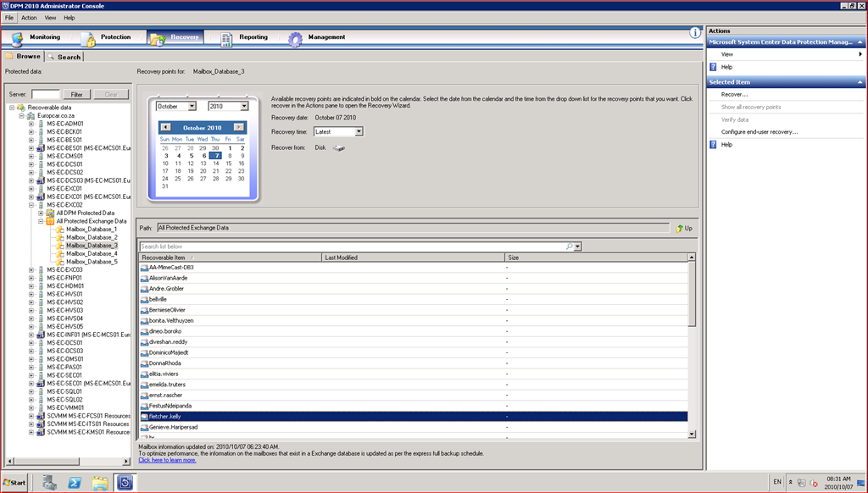Collapse the MS-EC-EXC02 tree node
The height and width of the screenshot is (493, 868).
coord(31,205)
